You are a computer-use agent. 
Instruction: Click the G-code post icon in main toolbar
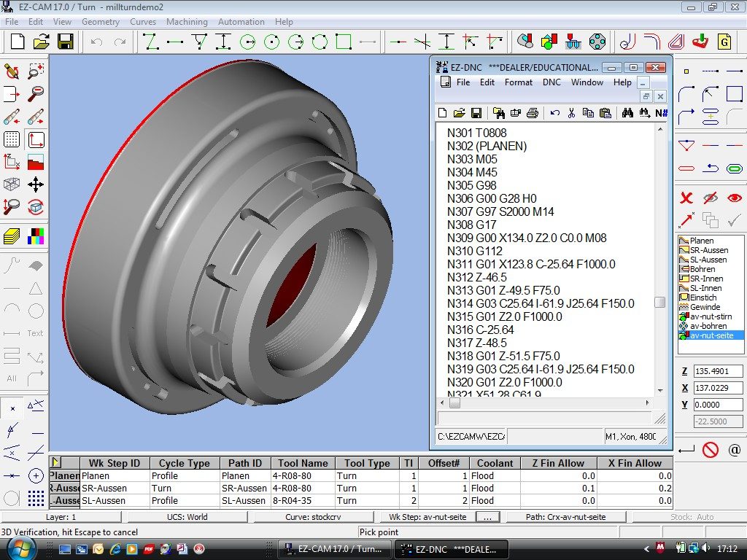tap(724, 42)
